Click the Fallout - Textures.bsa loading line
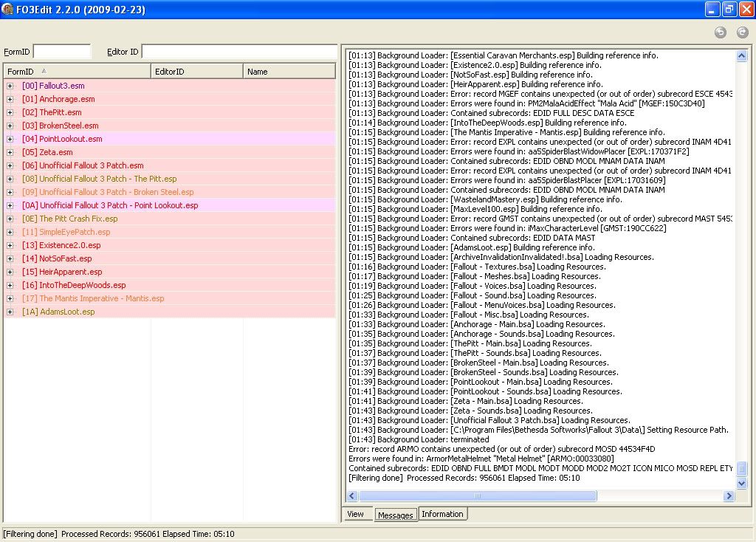Viewport: 756px width, 542px height. (x=478, y=267)
